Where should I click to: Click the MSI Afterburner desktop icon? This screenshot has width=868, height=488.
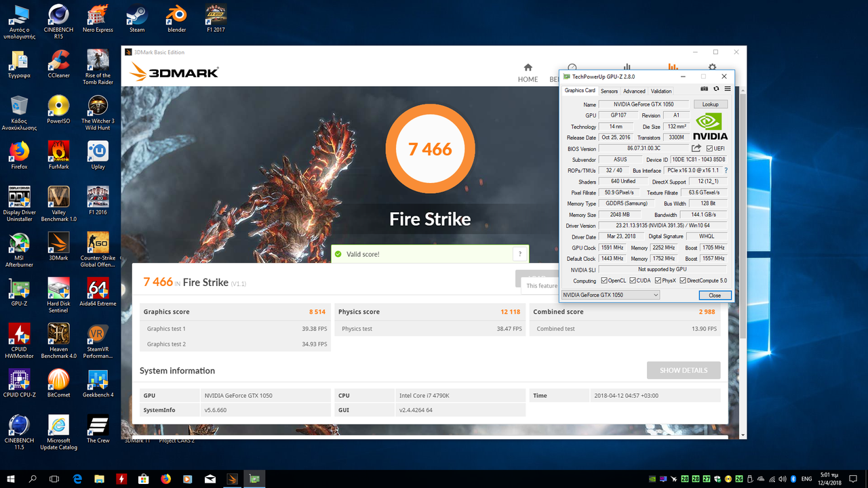(x=19, y=250)
